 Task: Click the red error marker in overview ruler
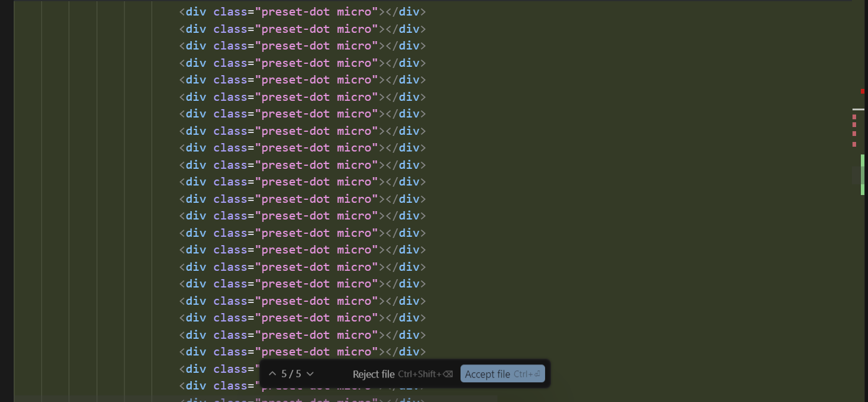point(862,91)
